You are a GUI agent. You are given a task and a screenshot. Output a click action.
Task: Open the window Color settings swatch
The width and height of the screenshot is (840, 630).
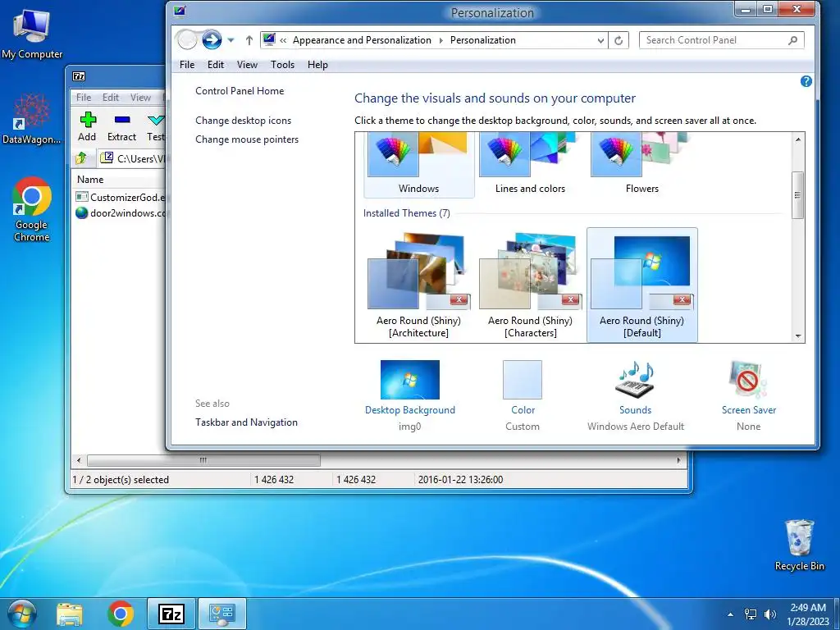click(x=523, y=380)
